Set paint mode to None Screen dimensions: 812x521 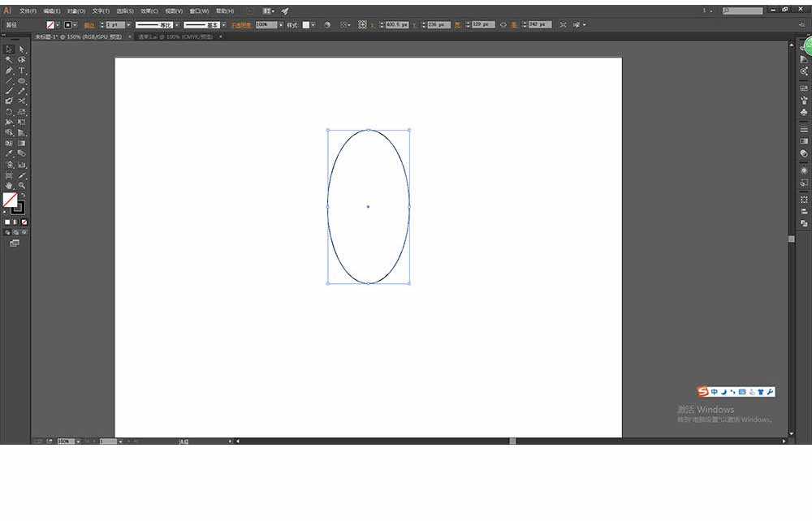point(24,222)
